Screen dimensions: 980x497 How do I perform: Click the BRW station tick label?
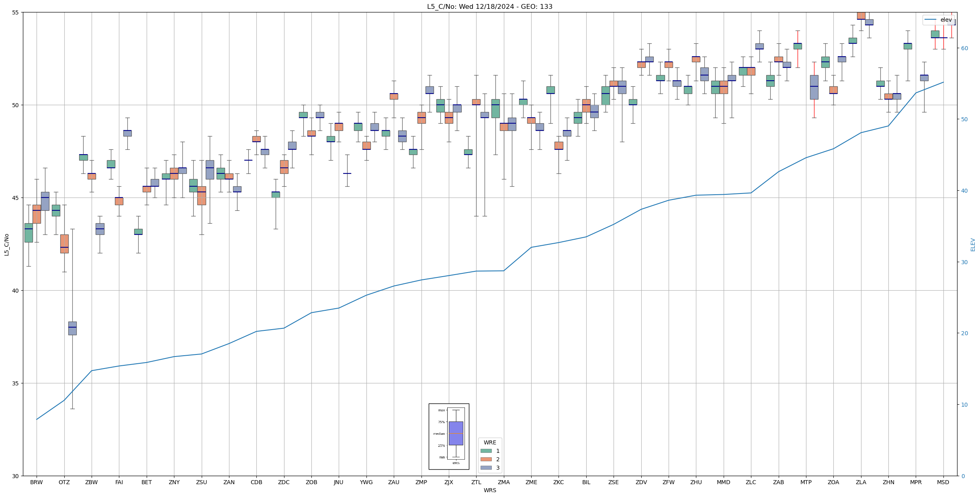37,482
